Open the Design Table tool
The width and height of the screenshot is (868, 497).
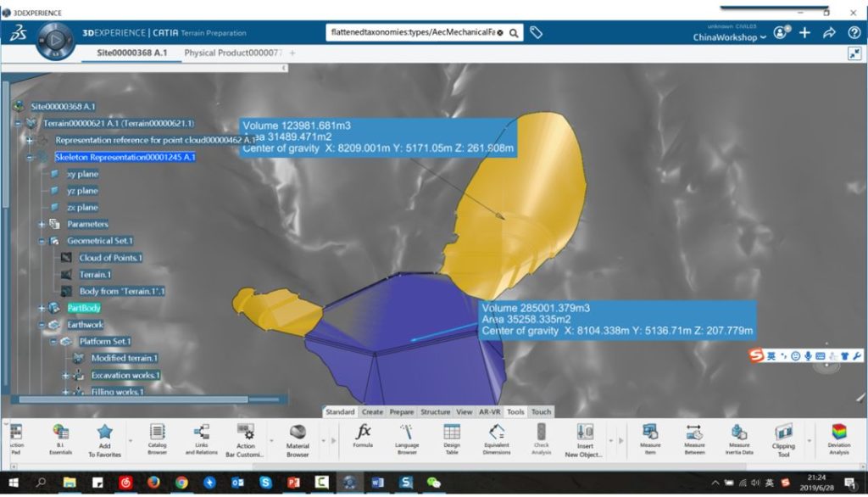(452, 437)
